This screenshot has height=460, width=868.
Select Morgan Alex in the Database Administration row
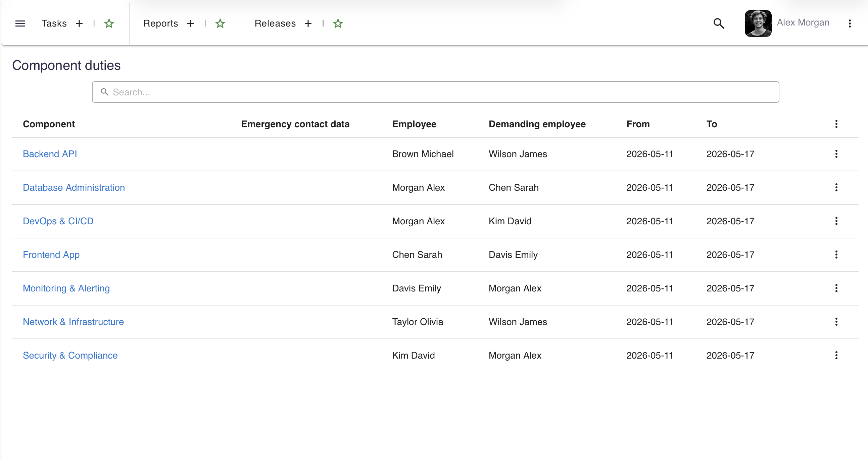[419, 187]
